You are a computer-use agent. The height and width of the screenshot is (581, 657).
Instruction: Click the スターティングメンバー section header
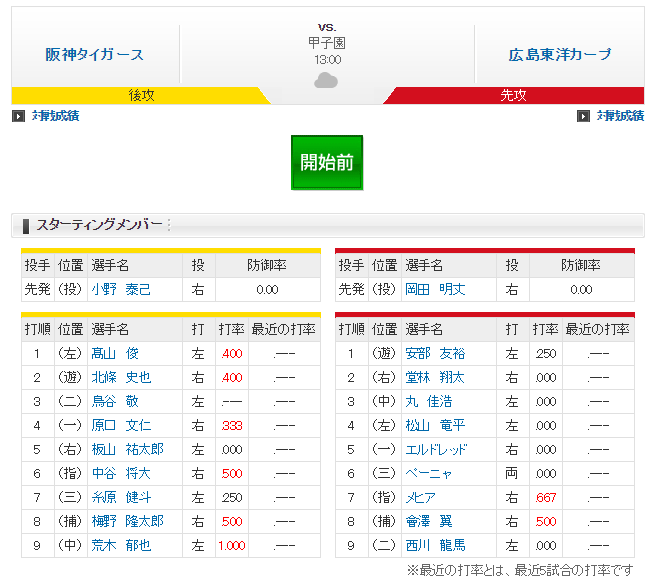point(328,225)
